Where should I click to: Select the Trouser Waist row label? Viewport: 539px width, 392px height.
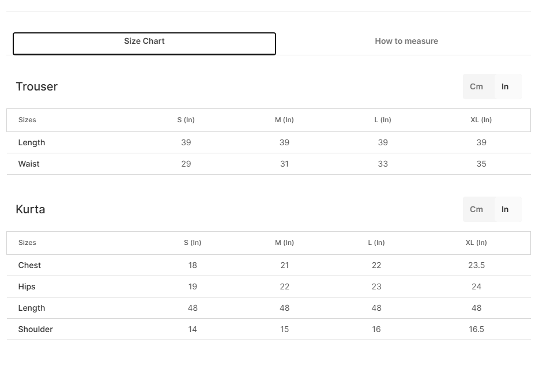click(29, 164)
